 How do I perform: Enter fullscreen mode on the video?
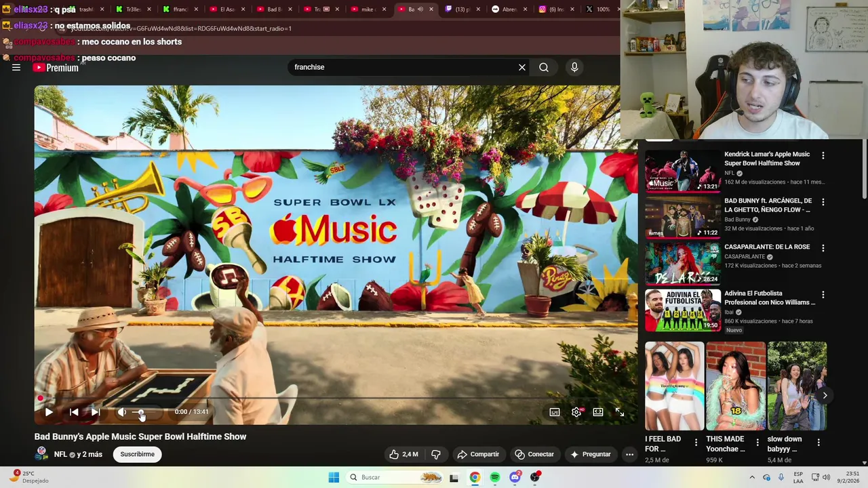point(620,412)
